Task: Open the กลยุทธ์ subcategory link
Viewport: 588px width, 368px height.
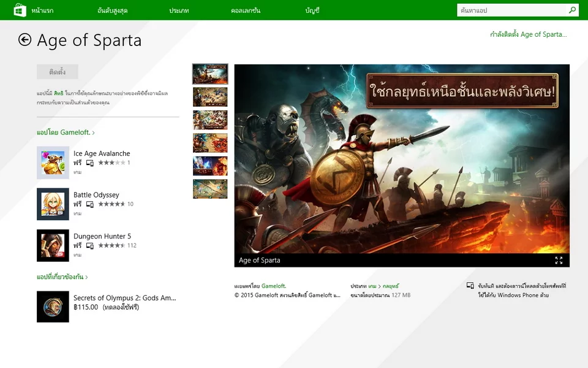Action: [391, 286]
